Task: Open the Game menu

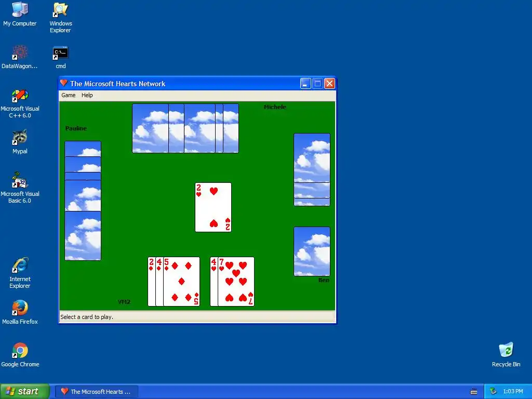Action: click(68, 96)
